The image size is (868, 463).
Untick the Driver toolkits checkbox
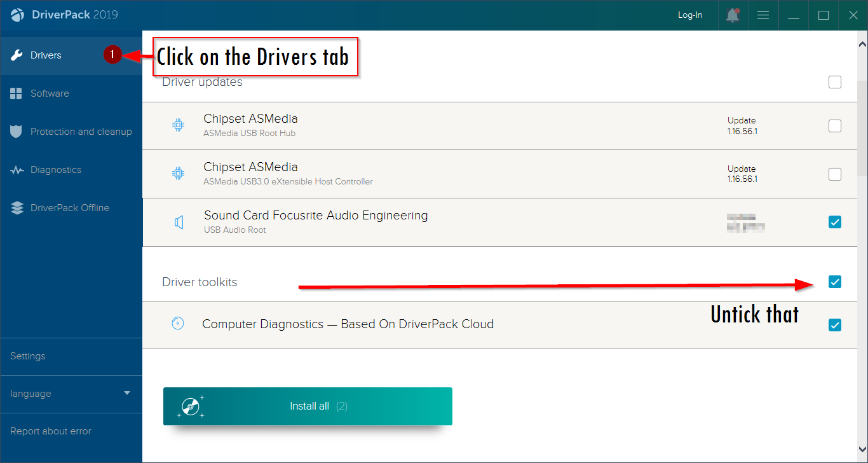pos(834,281)
